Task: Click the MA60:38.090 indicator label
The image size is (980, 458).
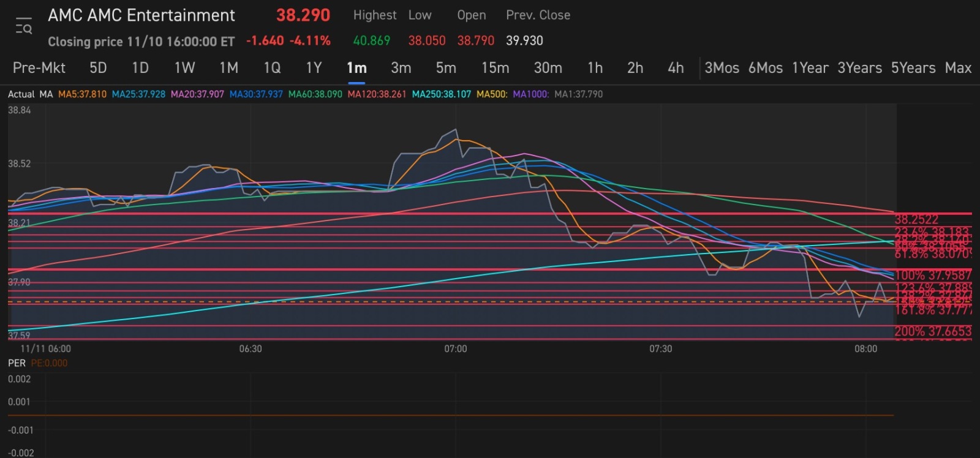Action: (315, 94)
